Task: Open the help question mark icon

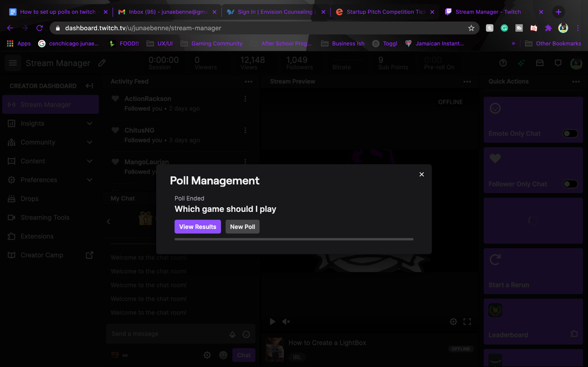Action: pyautogui.click(x=503, y=63)
